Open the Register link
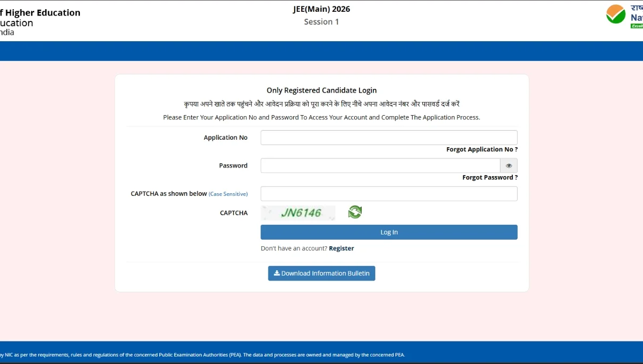The width and height of the screenshot is (643, 364). pyautogui.click(x=341, y=248)
